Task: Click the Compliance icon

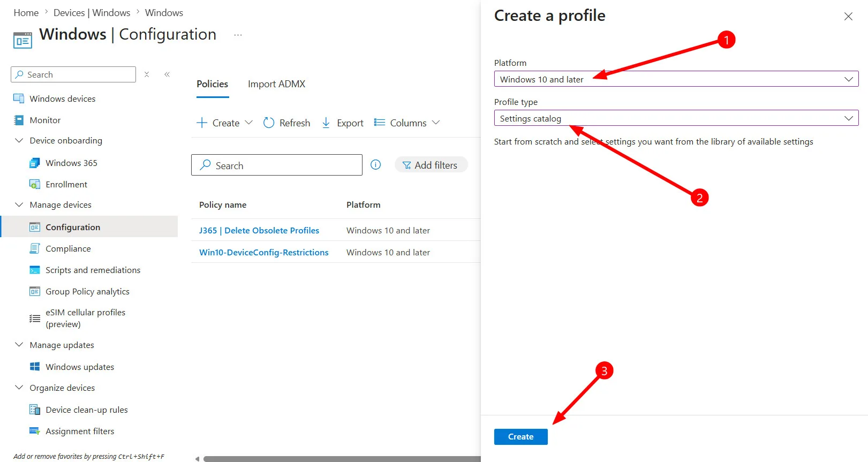Action: [x=35, y=248]
